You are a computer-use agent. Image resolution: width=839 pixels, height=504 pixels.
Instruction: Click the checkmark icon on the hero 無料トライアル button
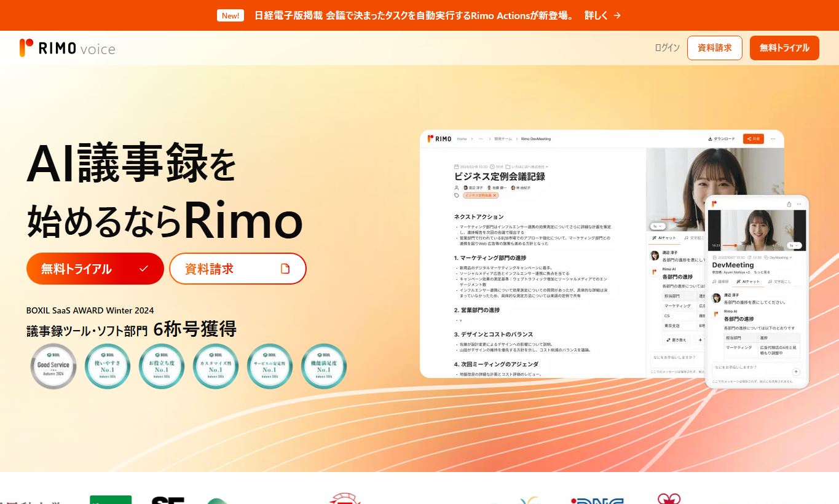point(144,269)
